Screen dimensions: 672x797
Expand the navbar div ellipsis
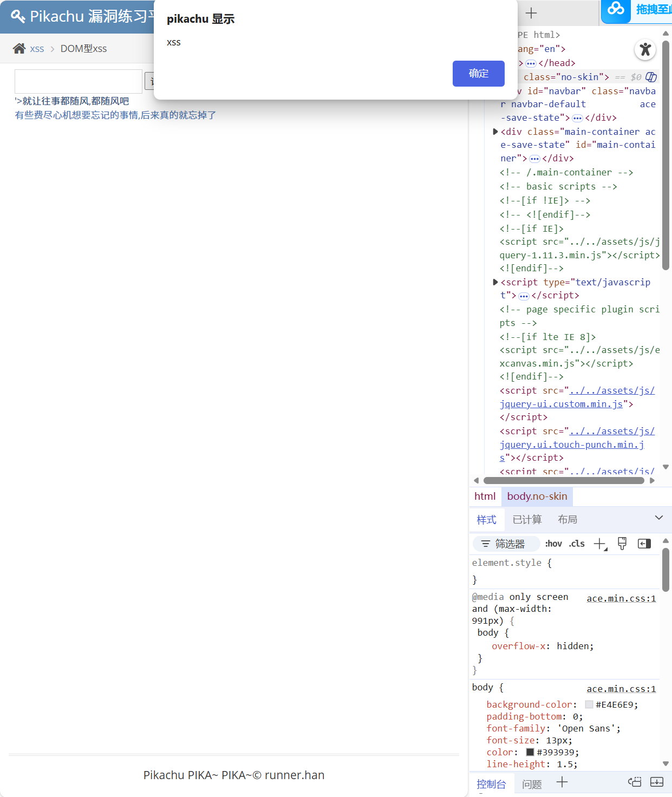[577, 118]
